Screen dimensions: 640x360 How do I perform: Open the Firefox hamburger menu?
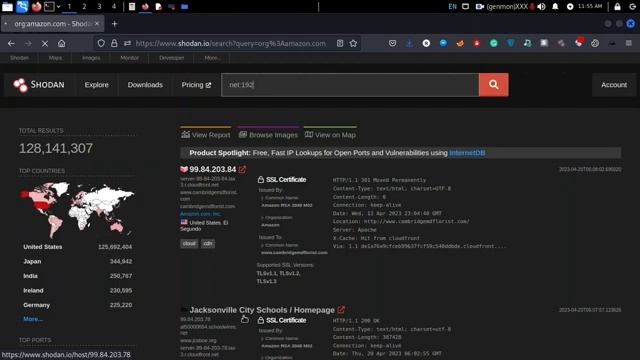pos(629,43)
